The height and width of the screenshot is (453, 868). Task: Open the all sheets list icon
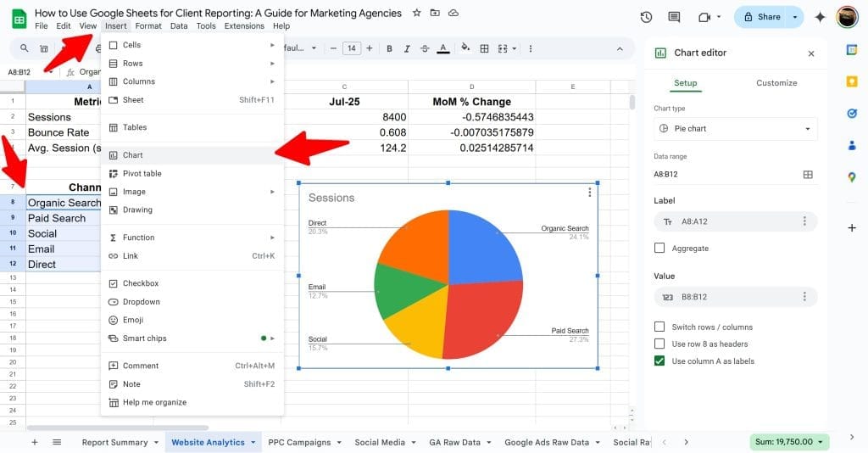pyautogui.click(x=57, y=442)
